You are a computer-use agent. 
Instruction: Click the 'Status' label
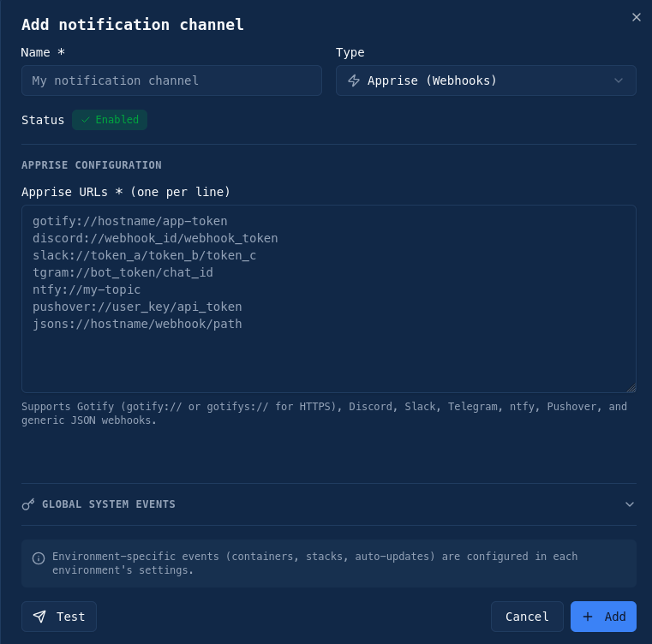(43, 120)
